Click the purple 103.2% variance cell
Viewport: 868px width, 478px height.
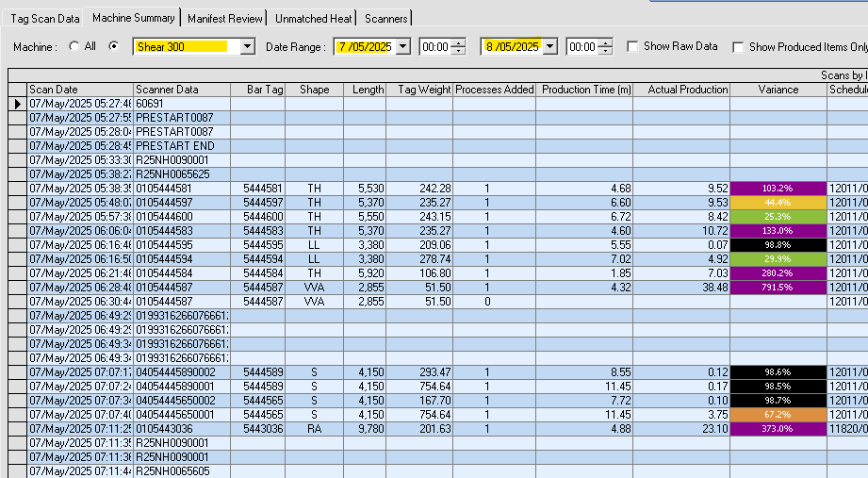tap(778, 189)
